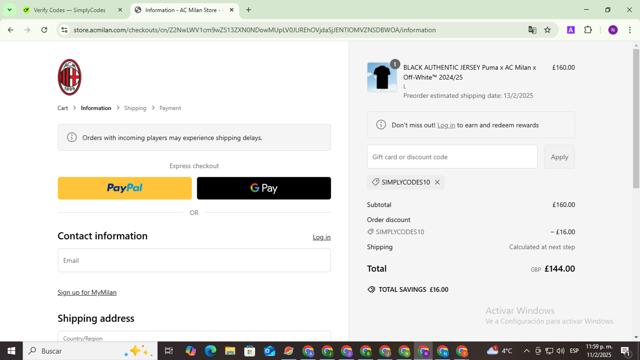640x360 pixels.
Task: Open File Explorer from taskbar
Action: [x=230, y=351]
